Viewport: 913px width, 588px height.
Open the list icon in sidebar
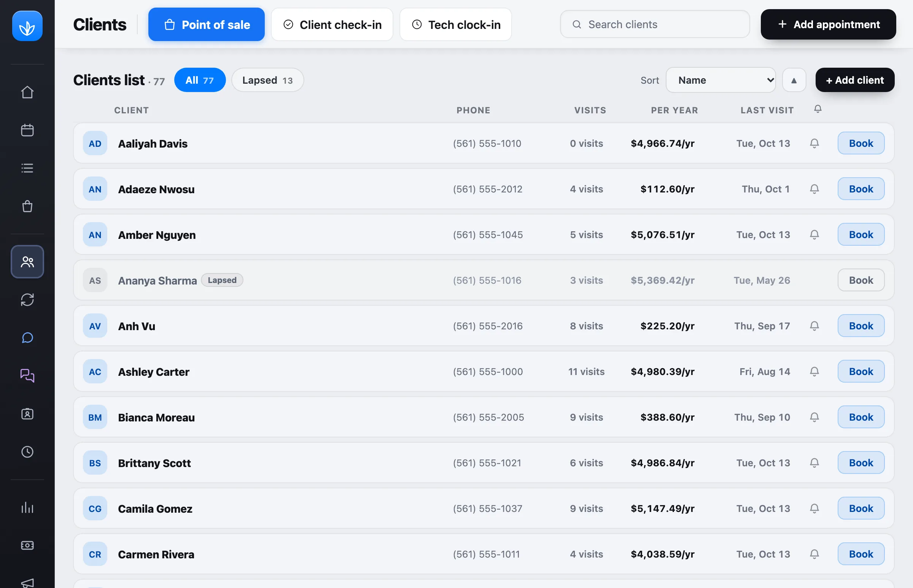[x=27, y=168]
